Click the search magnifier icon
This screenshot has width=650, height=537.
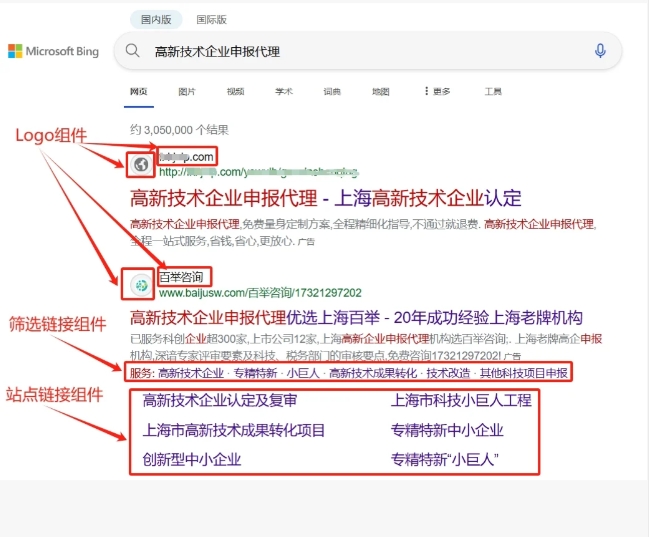click(x=132, y=51)
